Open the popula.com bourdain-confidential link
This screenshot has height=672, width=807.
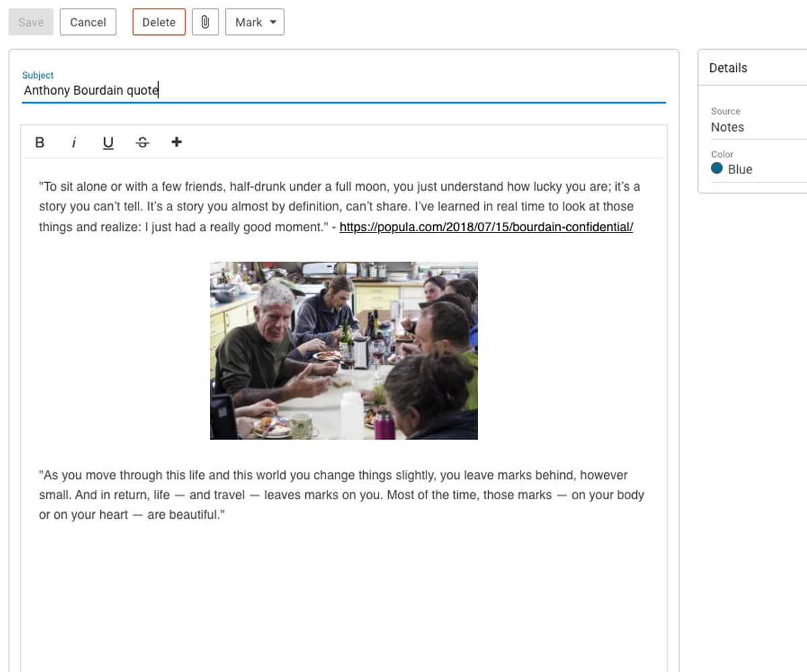pos(486,227)
